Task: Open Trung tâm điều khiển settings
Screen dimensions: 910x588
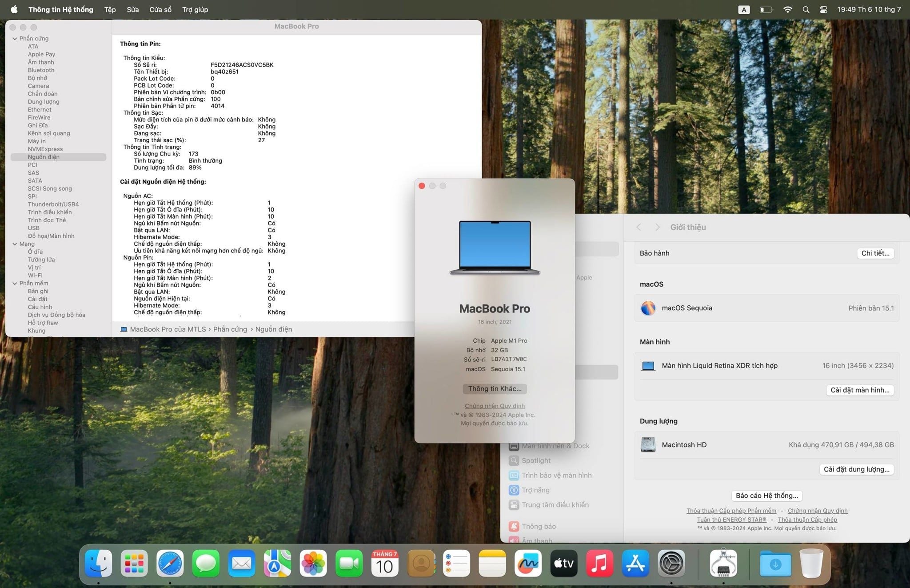Action: tap(549, 505)
